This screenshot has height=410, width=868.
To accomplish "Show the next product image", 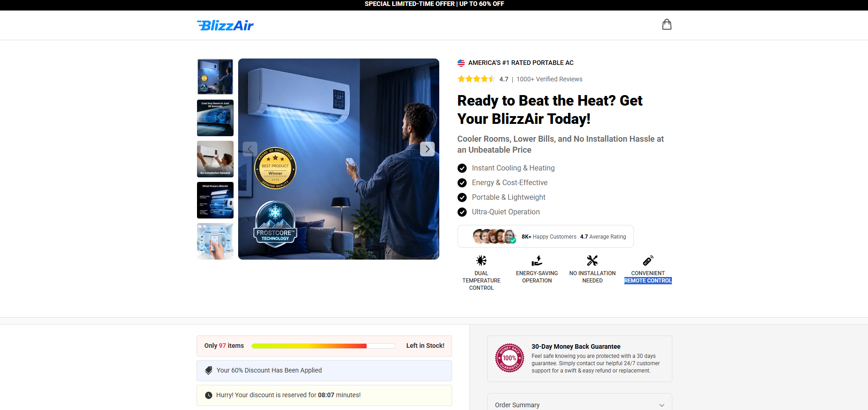I will pos(427,149).
